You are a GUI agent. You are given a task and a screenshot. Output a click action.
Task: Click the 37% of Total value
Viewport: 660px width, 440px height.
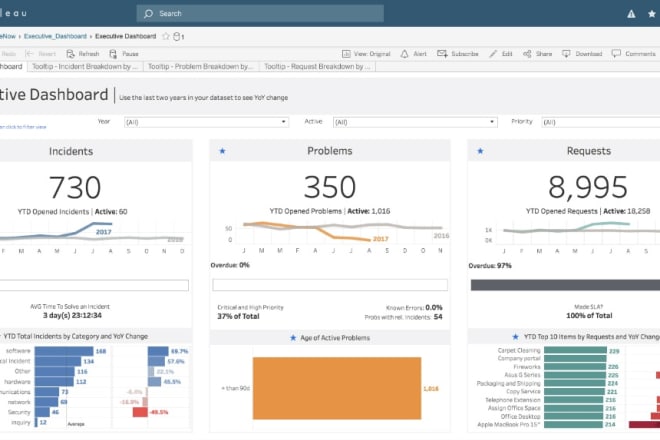coord(238,316)
